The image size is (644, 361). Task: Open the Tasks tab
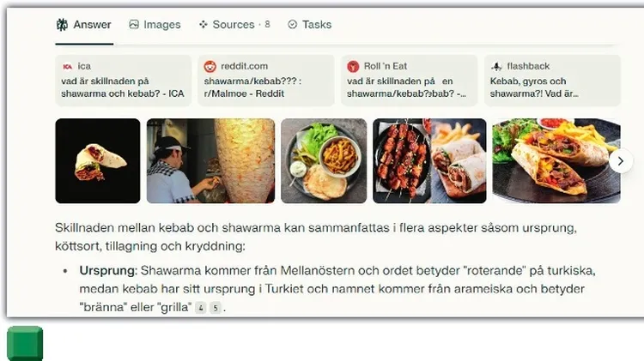310,25
